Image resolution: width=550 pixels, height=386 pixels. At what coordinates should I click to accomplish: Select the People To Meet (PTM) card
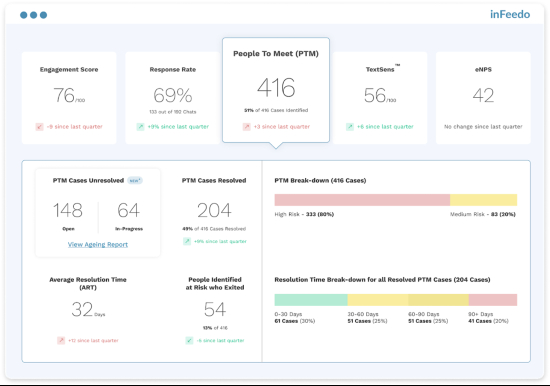pyautogui.click(x=276, y=90)
